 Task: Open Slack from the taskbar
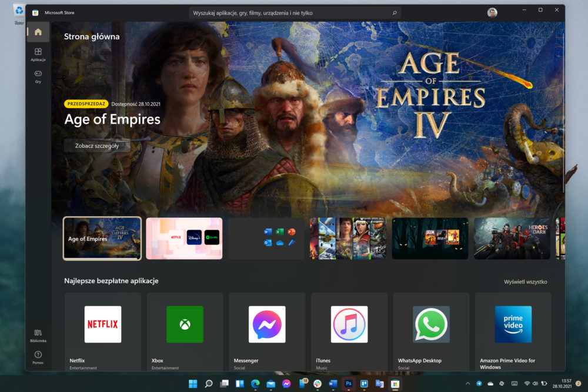tap(318, 384)
